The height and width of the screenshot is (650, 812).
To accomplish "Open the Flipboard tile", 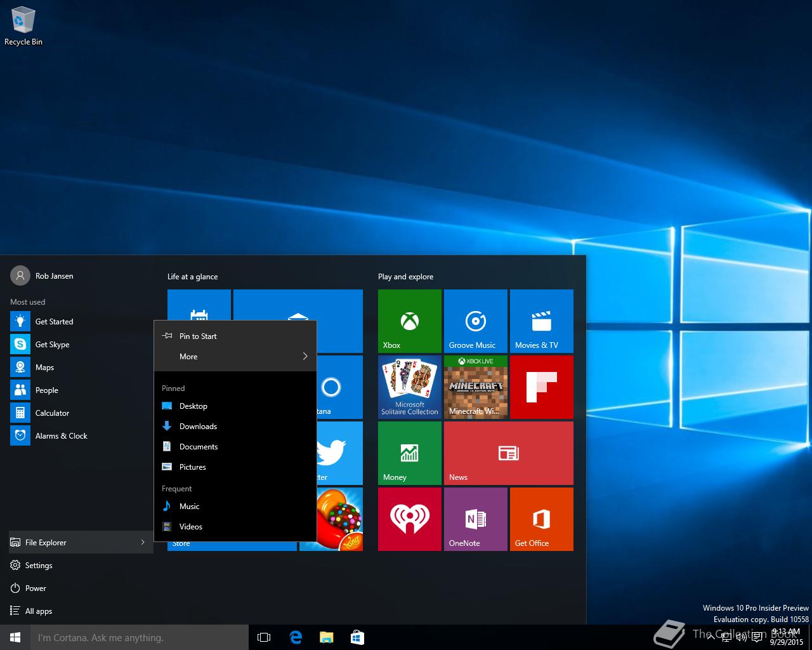I will pyautogui.click(x=542, y=387).
